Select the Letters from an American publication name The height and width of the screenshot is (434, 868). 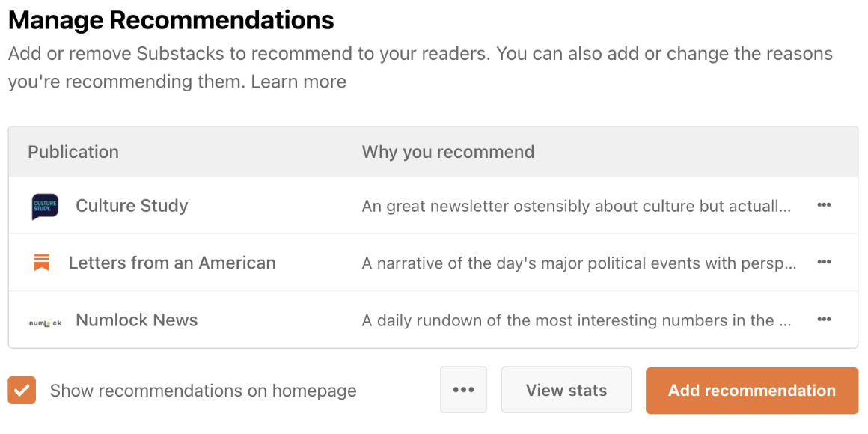pyautogui.click(x=172, y=263)
